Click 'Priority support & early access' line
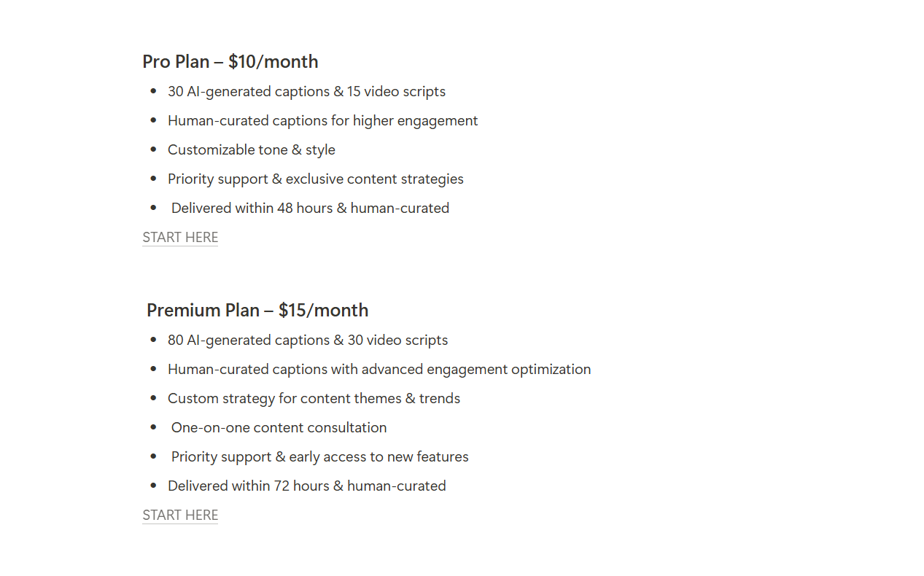924x576 pixels. 319,457
